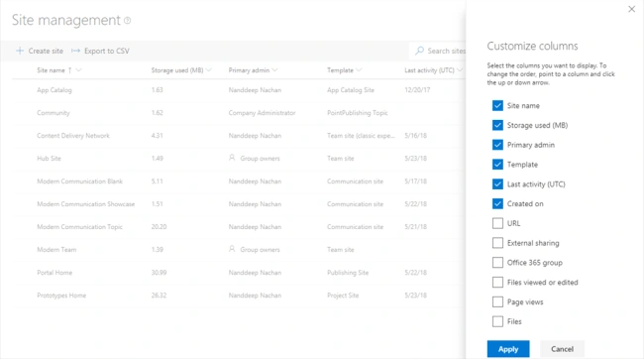Click the 12/20/17 last activity date
The height and width of the screenshot is (359, 644).
pyautogui.click(x=417, y=90)
